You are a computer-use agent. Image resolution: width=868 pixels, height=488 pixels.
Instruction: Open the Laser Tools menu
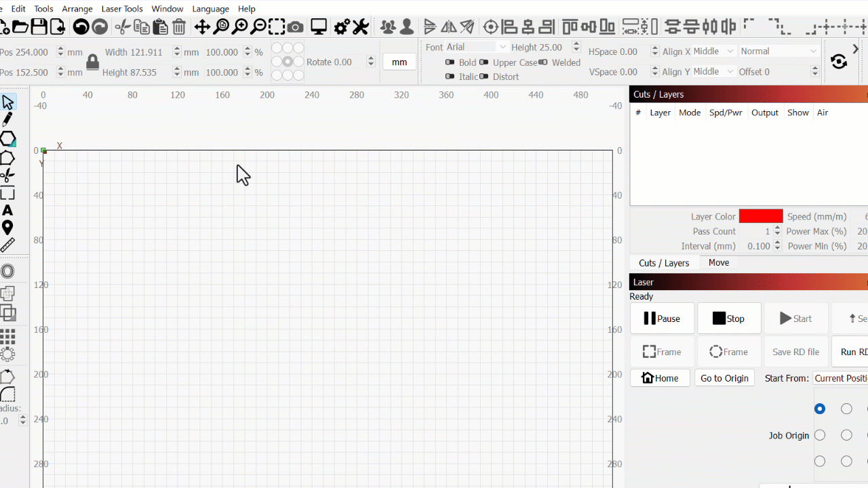click(122, 9)
